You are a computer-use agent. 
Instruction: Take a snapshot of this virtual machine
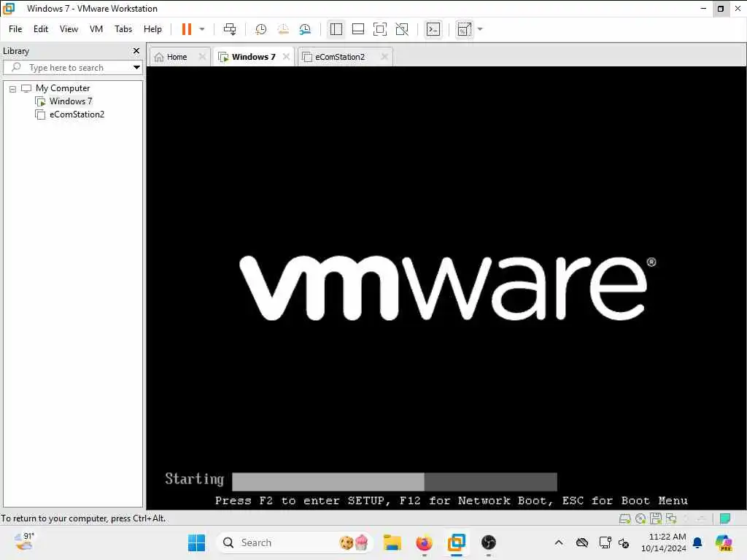coord(260,29)
